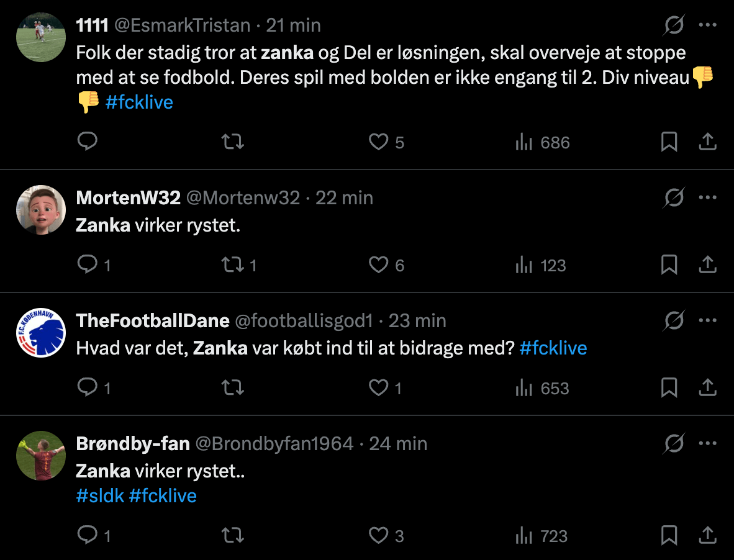Bookmark Brøndby-fan's tweet
This screenshot has width=734, height=560.
tap(669, 535)
